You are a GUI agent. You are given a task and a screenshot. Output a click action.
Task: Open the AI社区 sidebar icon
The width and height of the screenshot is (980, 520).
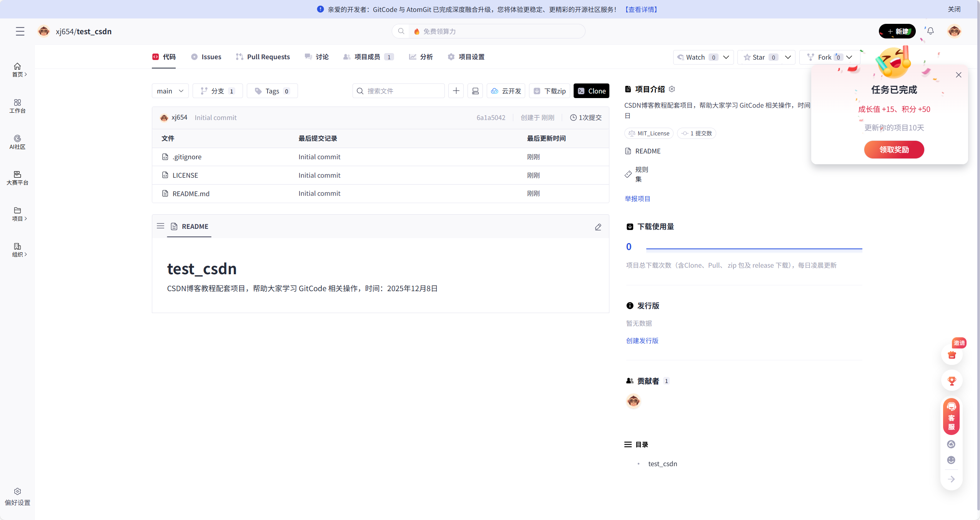pos(17,142)
